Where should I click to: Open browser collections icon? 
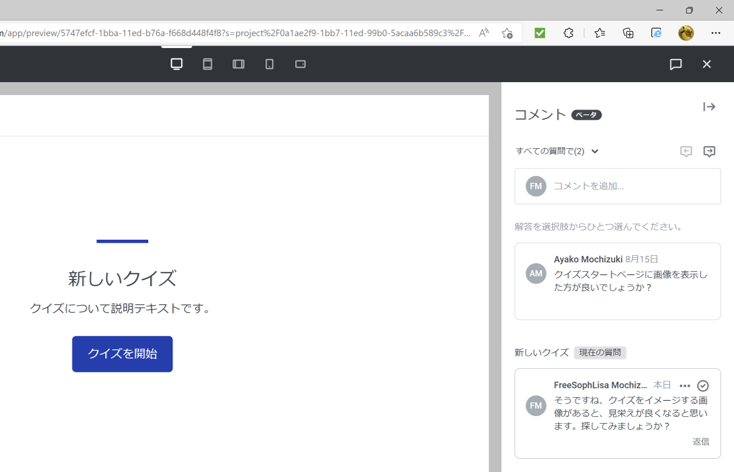(x=628, y=33)
